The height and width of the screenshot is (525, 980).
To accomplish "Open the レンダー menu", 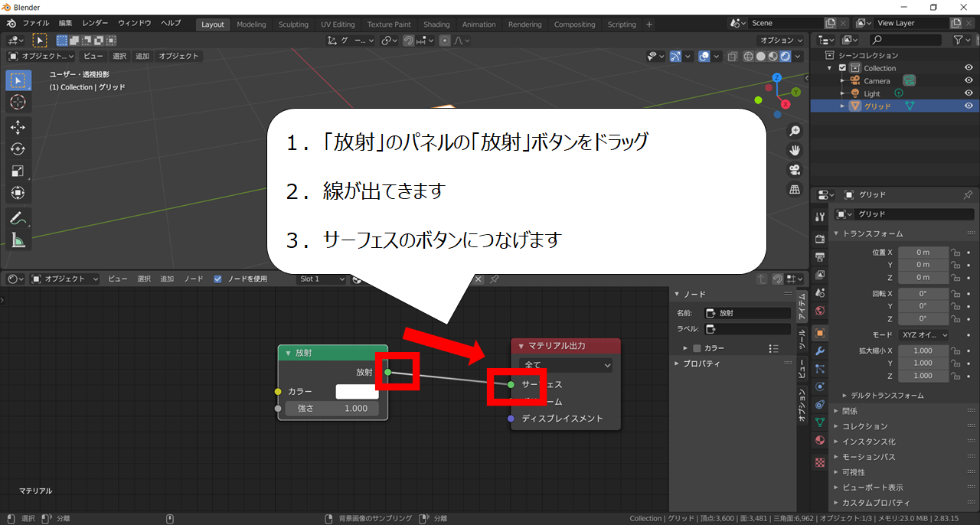I will 96,24.
